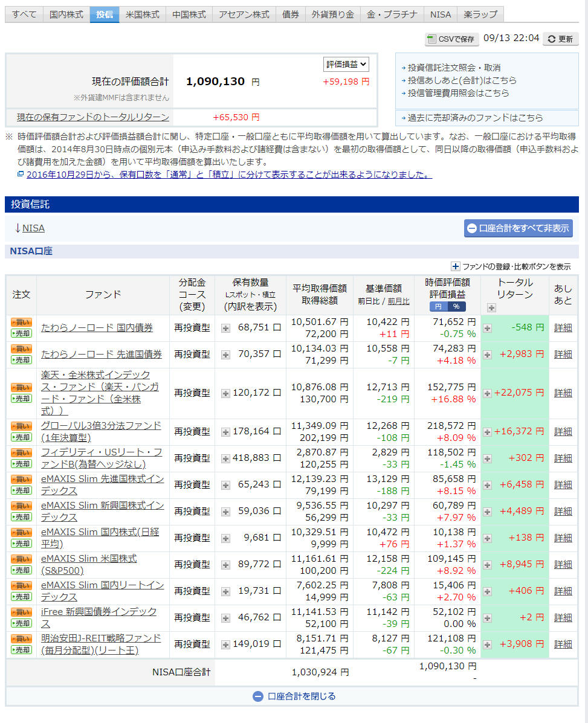588x723 pixels.
Task: Click 買い icon for たわらノーロード 国内債券
Action: 21,323
